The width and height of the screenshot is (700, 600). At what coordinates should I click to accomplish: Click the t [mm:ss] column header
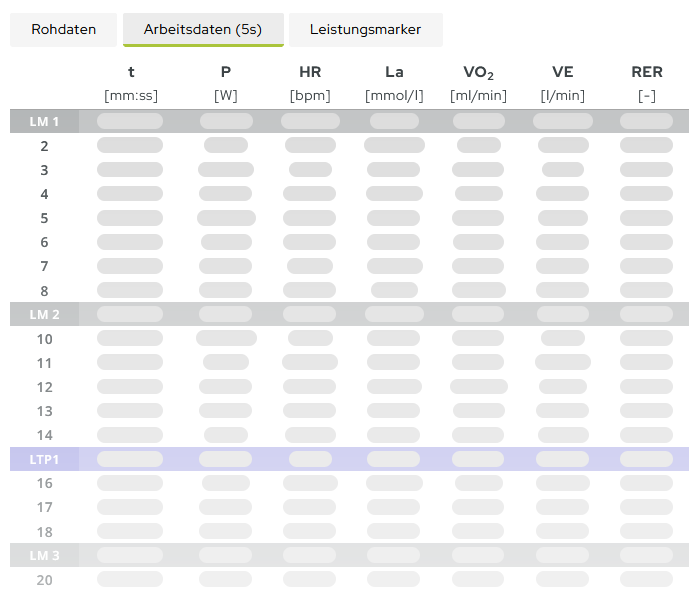point(131,83)
